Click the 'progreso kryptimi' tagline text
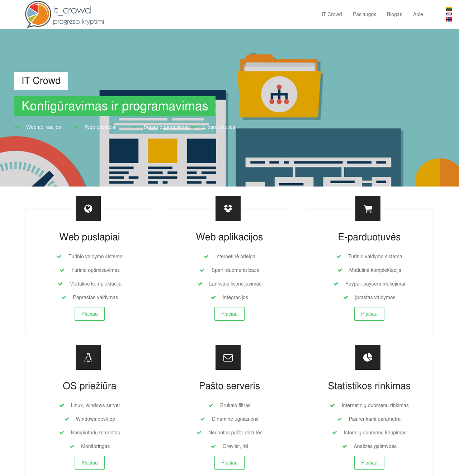 coord(79,22)
